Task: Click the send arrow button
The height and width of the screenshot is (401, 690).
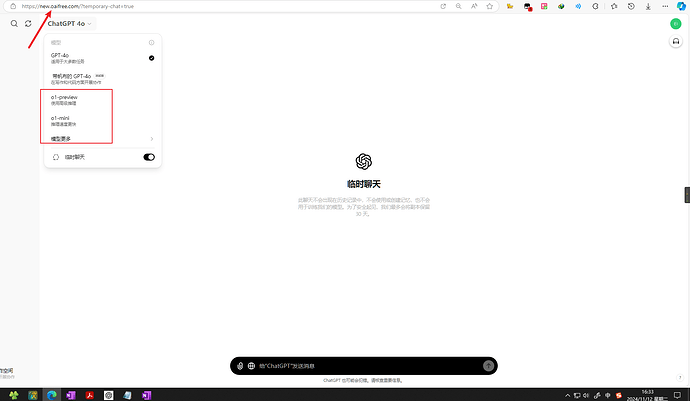Action: [488, 366]
